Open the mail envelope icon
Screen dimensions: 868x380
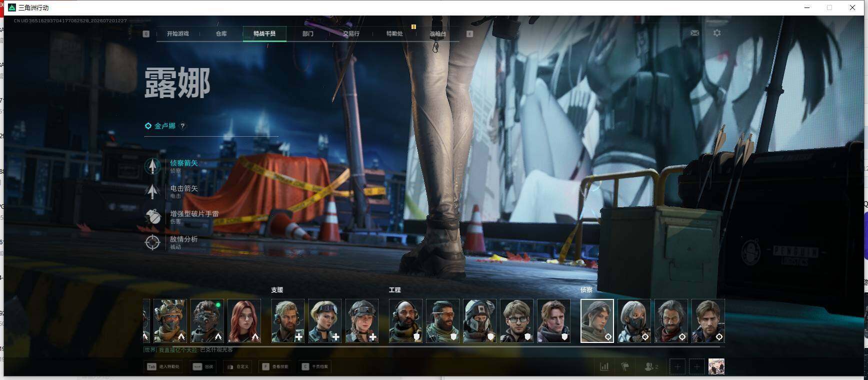[694, 33]
